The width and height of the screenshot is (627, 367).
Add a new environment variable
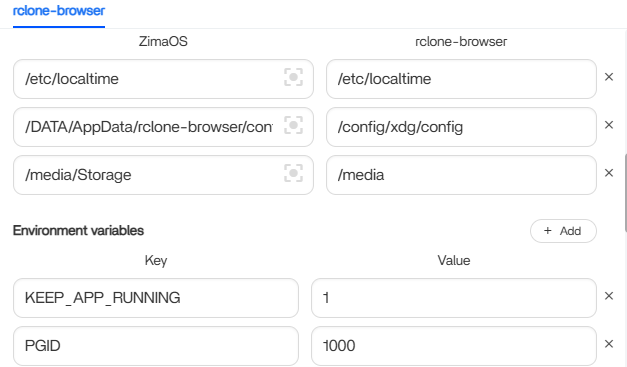tap(563, 231)
